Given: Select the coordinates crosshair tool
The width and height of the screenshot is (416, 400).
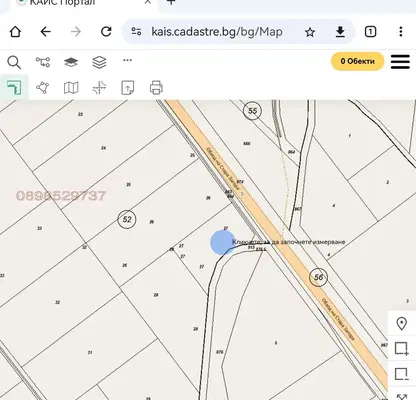Looking at the screenshot, I should coord(99,88).
